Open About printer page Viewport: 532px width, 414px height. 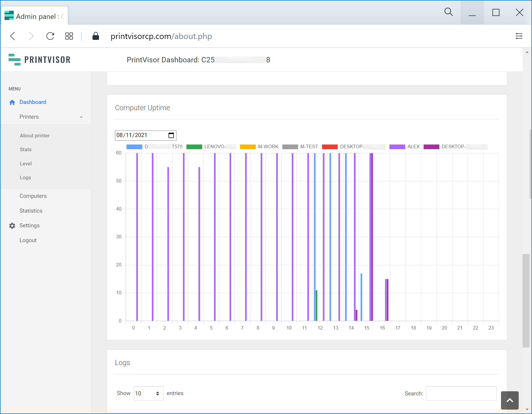coord(35,136)
